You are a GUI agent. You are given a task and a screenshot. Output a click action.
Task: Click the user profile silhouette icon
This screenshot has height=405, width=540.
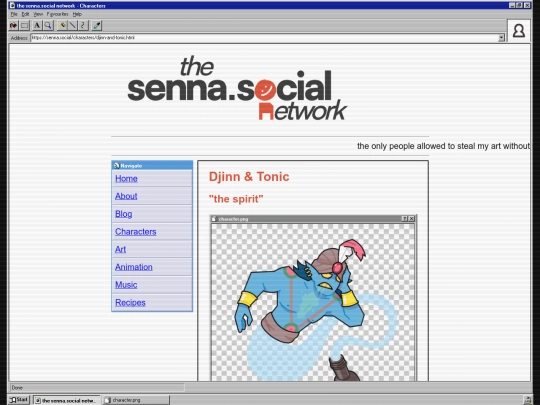pos(519,31)
